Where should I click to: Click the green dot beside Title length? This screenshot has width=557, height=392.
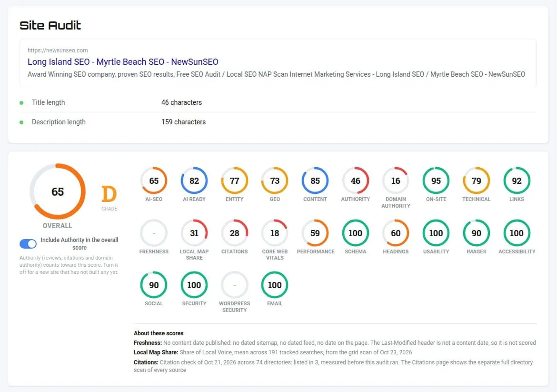click(x=21, y=103)
